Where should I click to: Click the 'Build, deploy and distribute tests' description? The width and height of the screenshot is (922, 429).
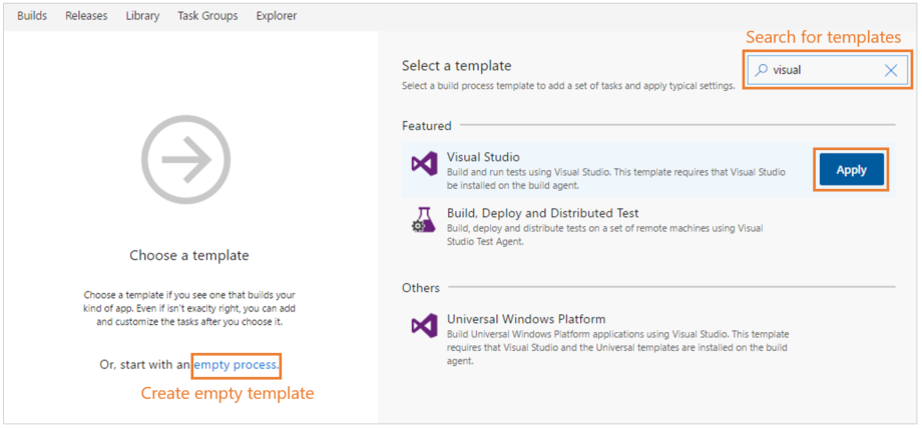coord(605,235)
